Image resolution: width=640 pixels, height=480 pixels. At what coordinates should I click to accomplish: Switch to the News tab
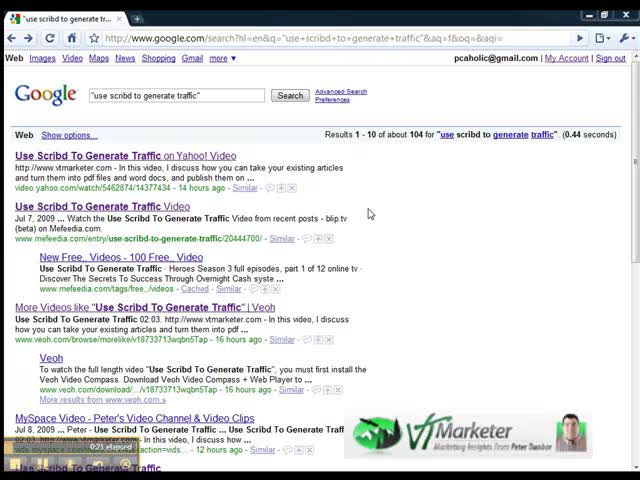point(125,58)
